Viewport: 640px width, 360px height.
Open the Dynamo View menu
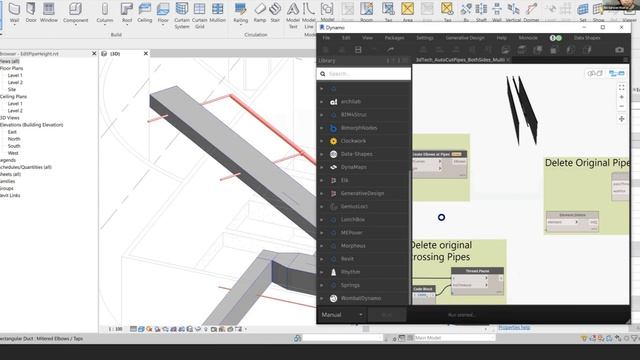tap(367, 38)
